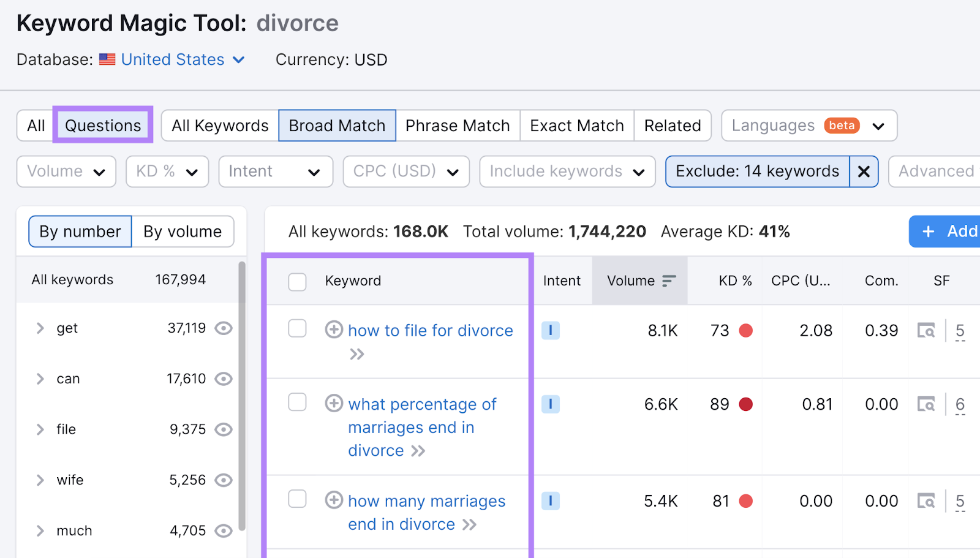Open the CPC (USD) filter dropdown
Image resolution: width=980 pixels, height=558 pixels.
[406, 172]
